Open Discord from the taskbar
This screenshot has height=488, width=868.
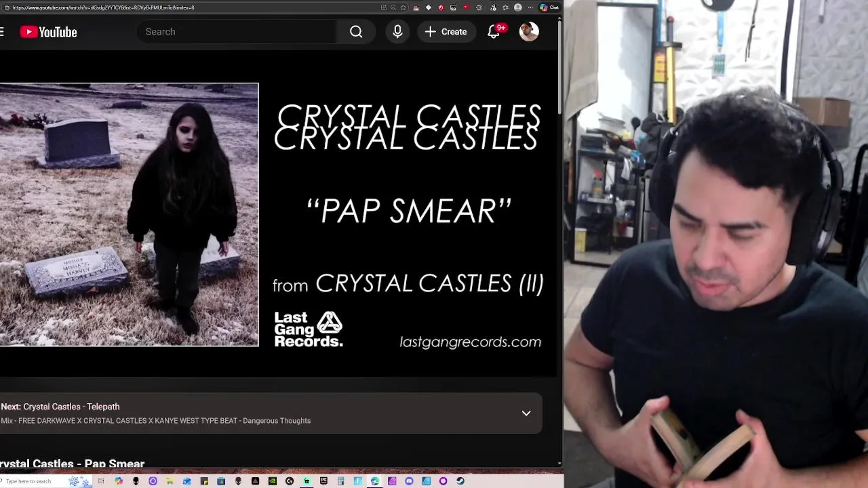point(409,481)
